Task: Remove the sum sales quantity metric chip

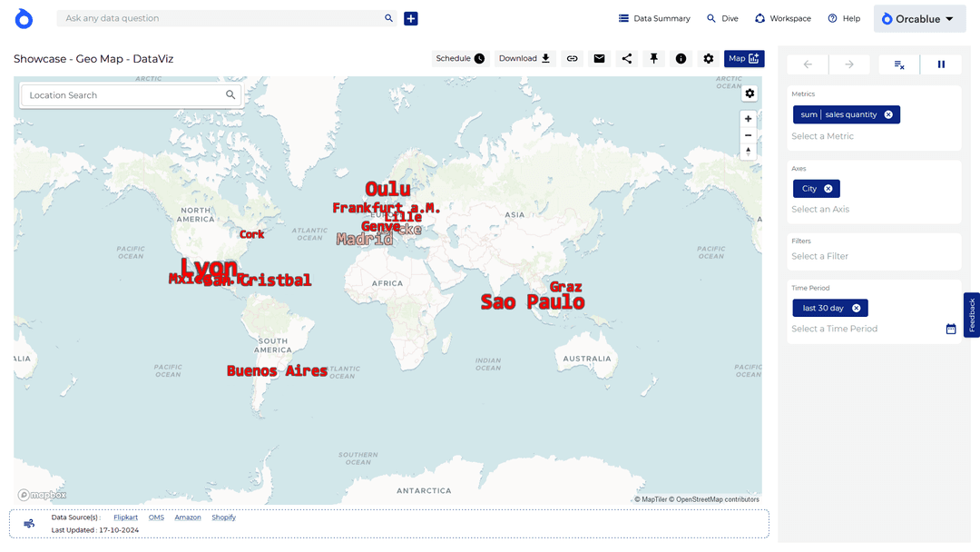Action: (888, 114)
